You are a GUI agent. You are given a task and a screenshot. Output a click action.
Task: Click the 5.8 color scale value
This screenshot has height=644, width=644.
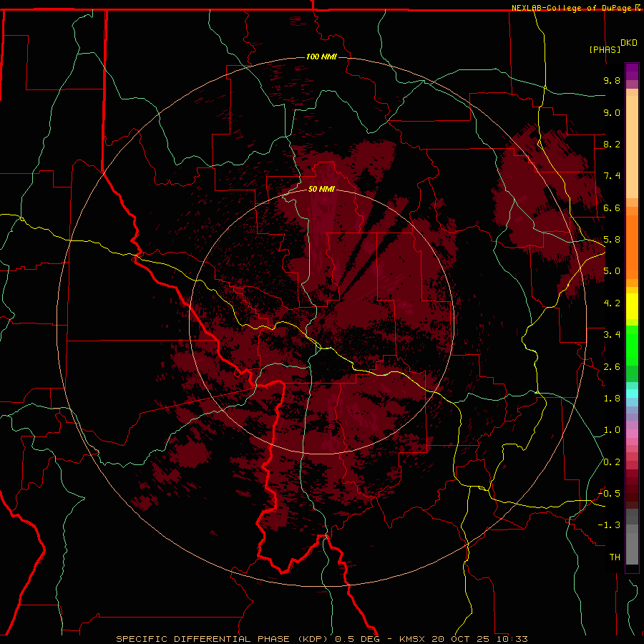(x=612, y=240)
